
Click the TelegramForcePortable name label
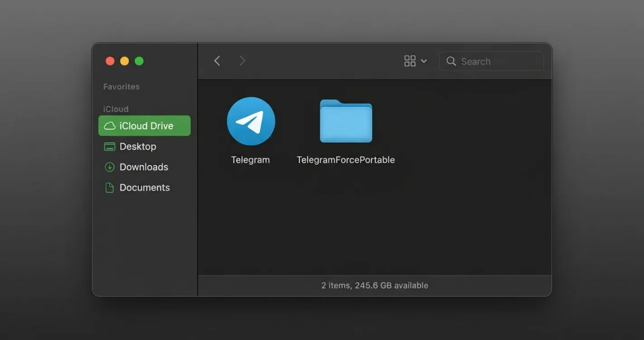(346, 160)
